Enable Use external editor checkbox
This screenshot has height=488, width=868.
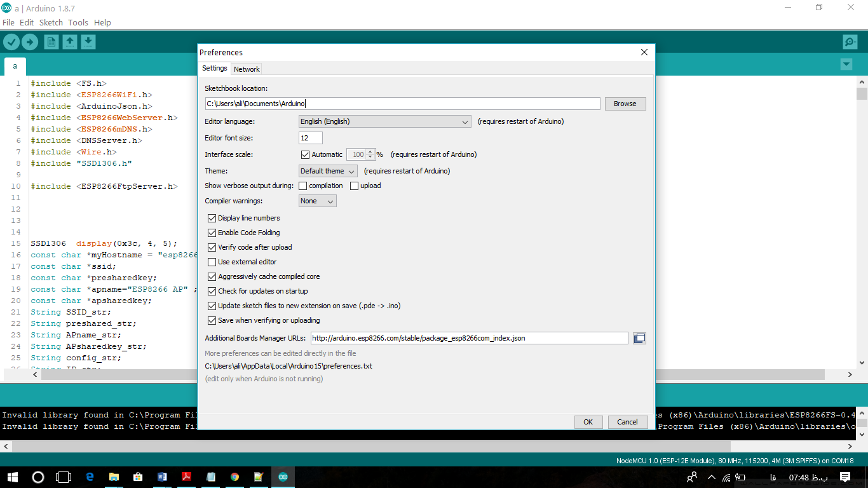(x=212, y=262)
